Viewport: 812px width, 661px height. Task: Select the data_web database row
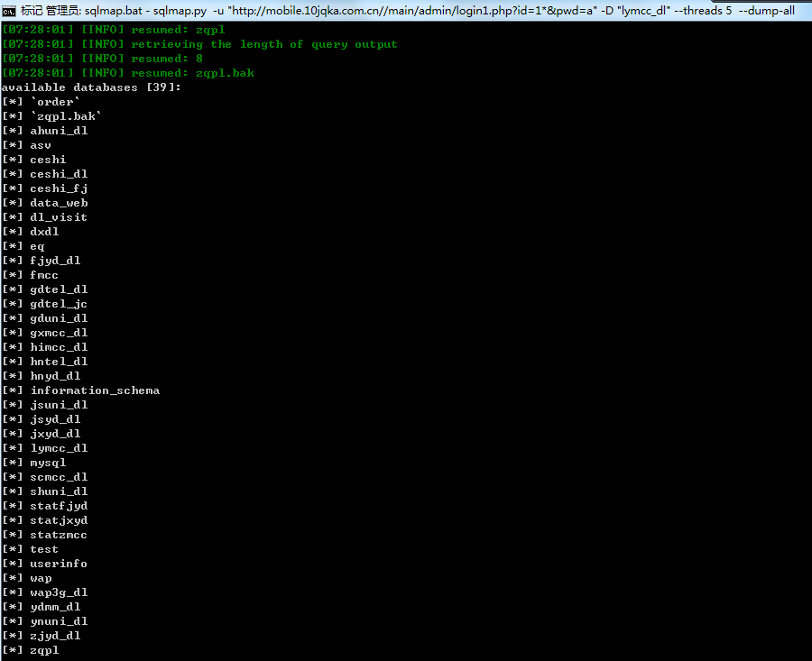[x=44, y=204]
